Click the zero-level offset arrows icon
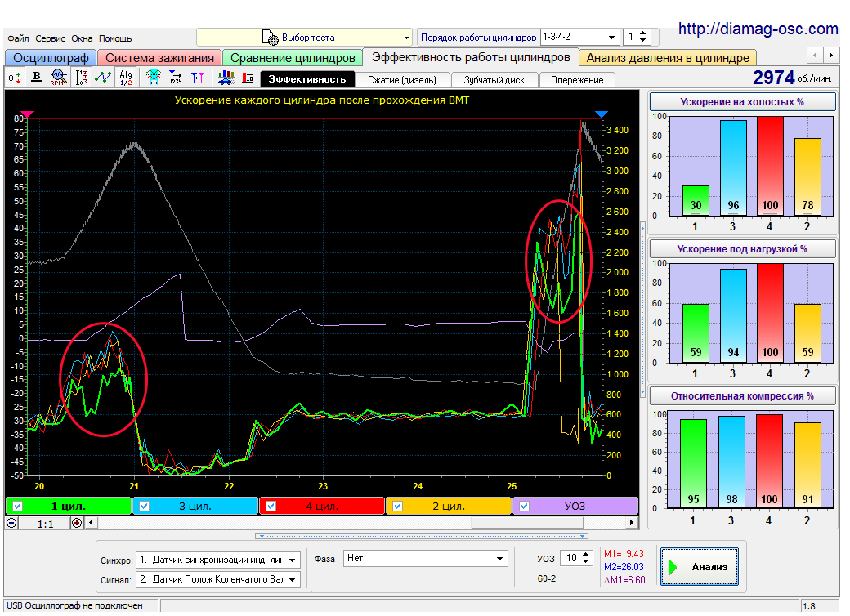850x616 pixels. [x=16, y=78]
